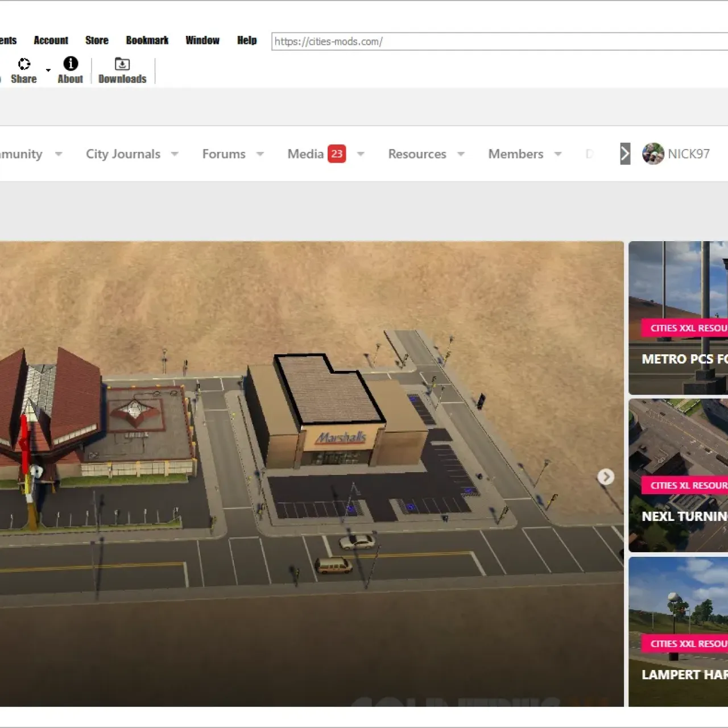The height and width of the screenshot is (728, 728).
Task: Open the Members navigation link
Action: pos(515,154)
